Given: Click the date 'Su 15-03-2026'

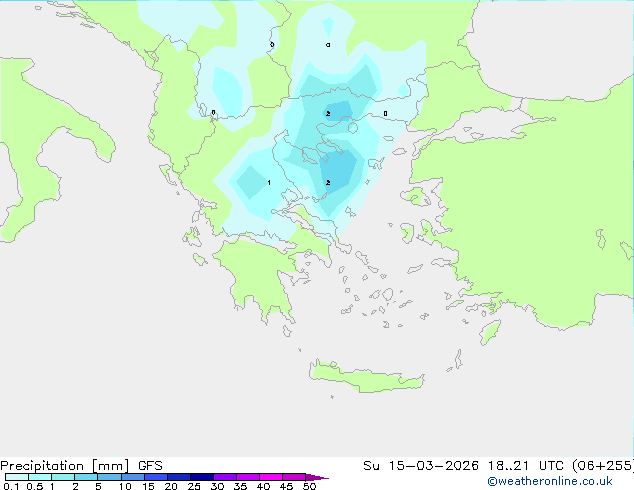Looking at the screenshot, I should (x=421, y=466).
